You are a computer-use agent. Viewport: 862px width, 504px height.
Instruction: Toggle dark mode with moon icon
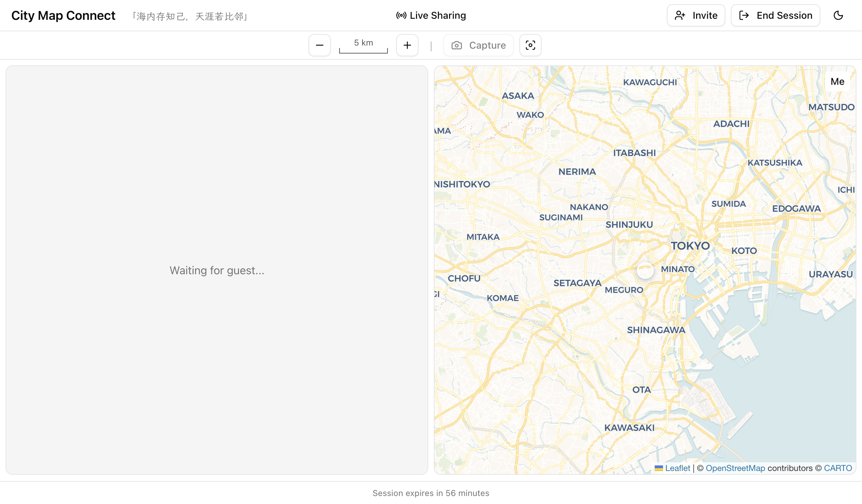pyautogui.click(x=838, y=15)
